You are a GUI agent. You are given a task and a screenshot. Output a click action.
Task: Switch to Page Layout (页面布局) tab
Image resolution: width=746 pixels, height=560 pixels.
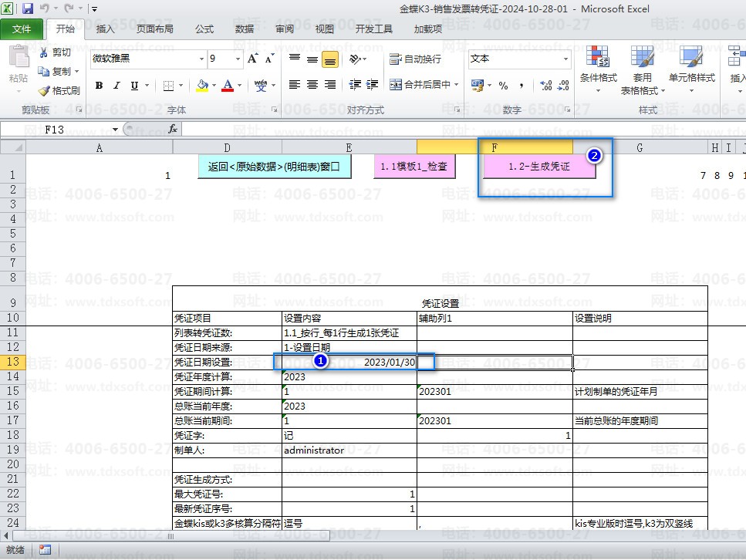tap(154, 29)
